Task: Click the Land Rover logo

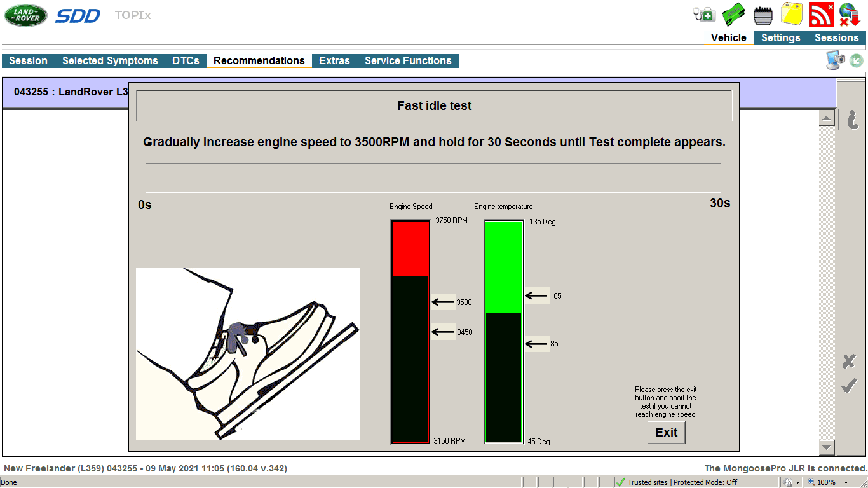Action: point(26,15)
